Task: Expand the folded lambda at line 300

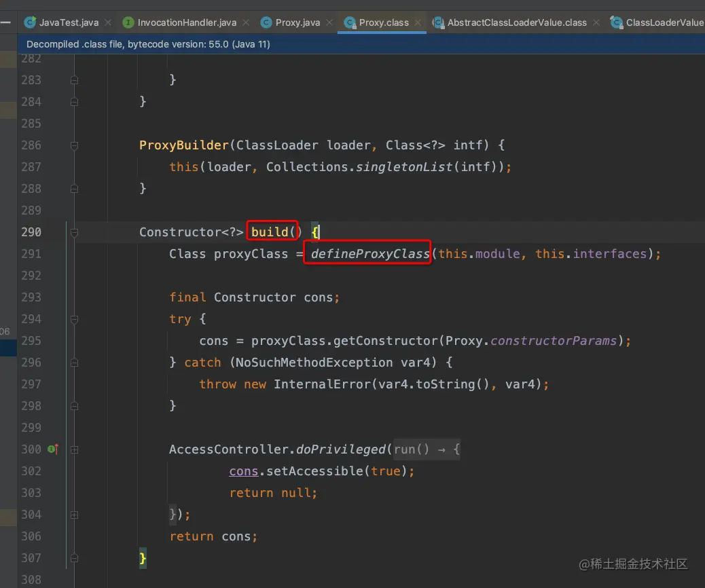Action: [74, 449]
